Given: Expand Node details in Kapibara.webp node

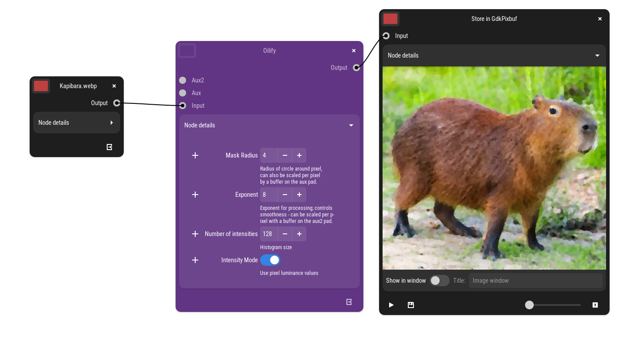Looking at the screenshot, I should click(x=112, y=123).
